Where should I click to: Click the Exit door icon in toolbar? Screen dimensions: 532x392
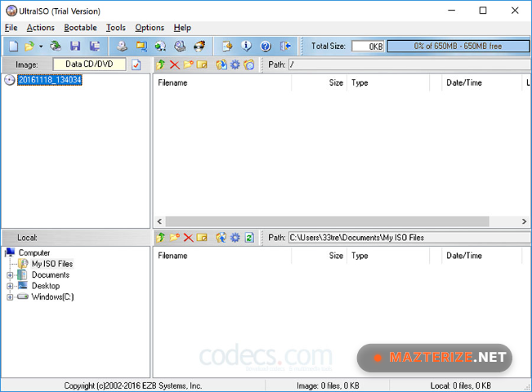[x=285, y=46]
